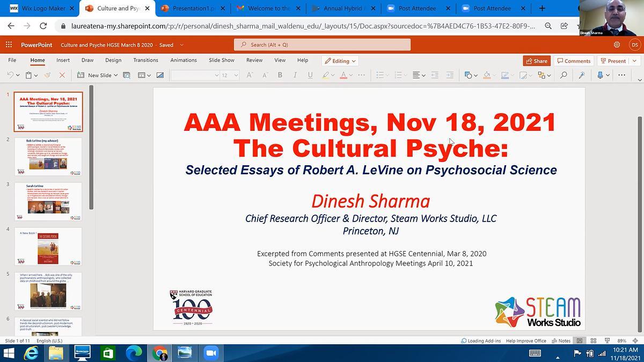Open the PowerPoint app launcher waffle
This screenshot has width=644, height=362.
point(9,45)
